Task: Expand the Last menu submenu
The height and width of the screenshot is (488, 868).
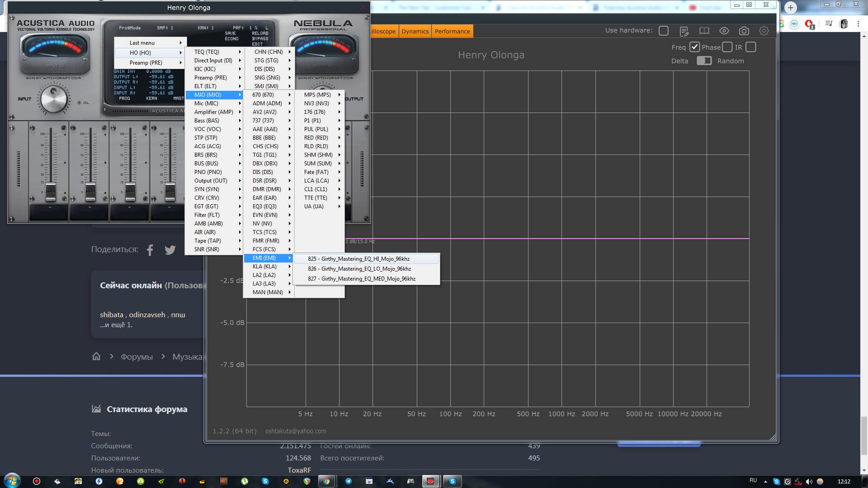Action: 151,43
